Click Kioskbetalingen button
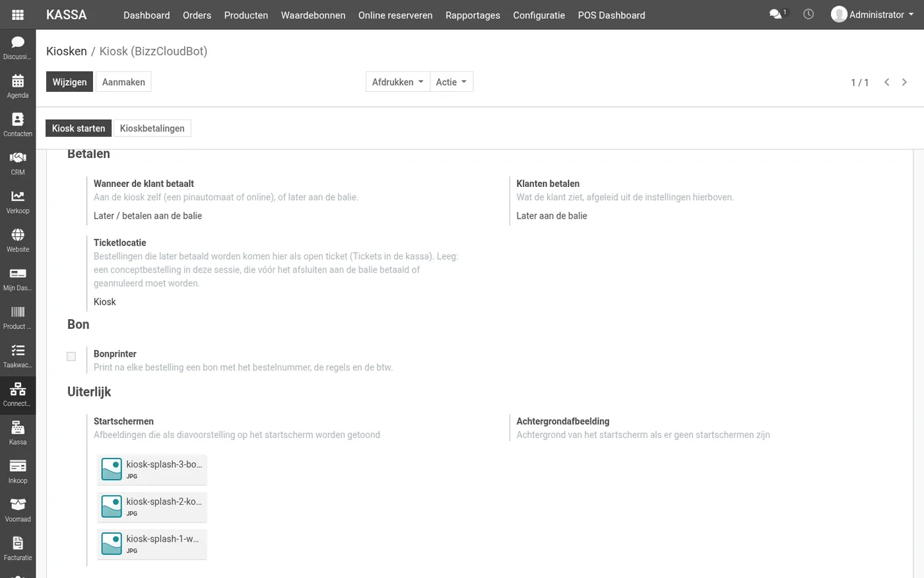Screen dimensions: 924x578 pyautogui.click(x=152, y=128)
